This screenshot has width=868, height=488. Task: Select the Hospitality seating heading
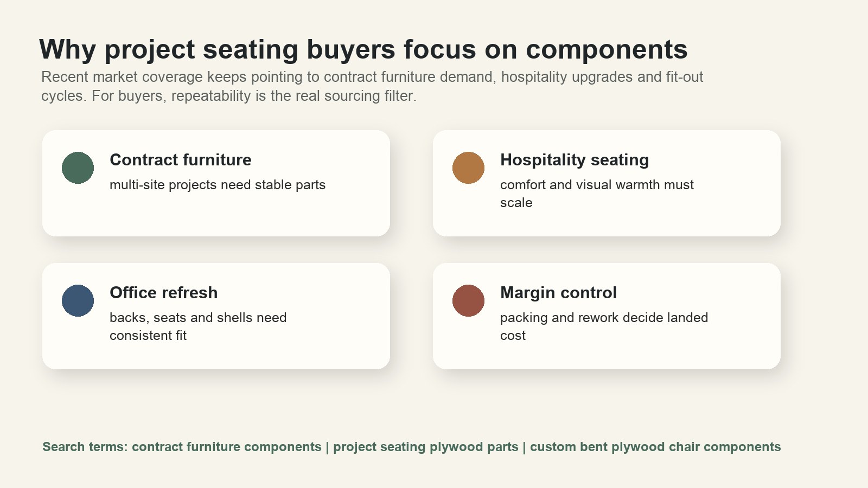[575, 160]
